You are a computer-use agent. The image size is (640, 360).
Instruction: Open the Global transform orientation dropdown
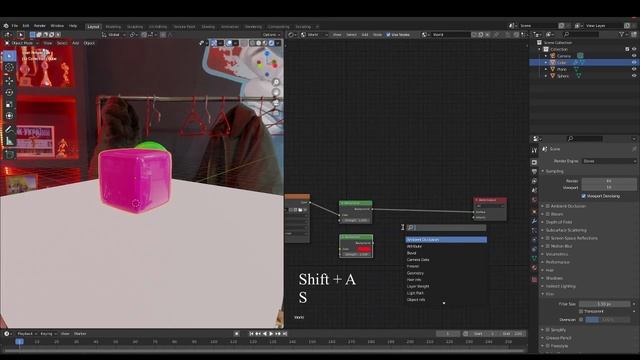click(114, 35)
